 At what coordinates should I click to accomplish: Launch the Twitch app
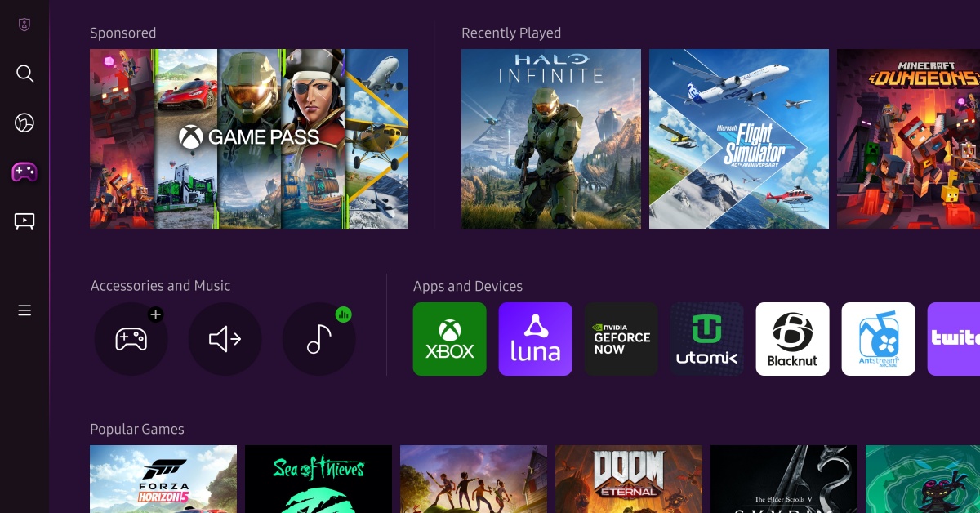tap(954, 339)
